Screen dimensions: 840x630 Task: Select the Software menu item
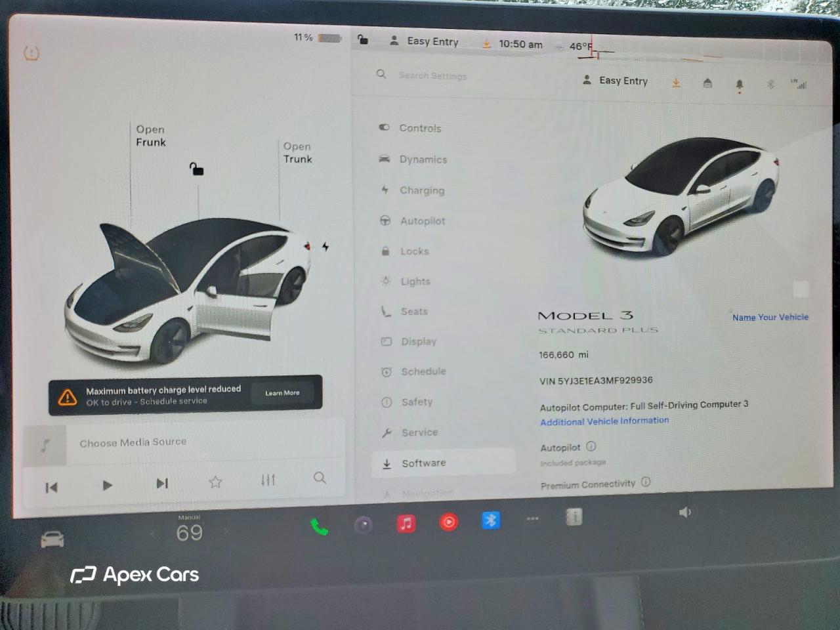coord(444,463)
